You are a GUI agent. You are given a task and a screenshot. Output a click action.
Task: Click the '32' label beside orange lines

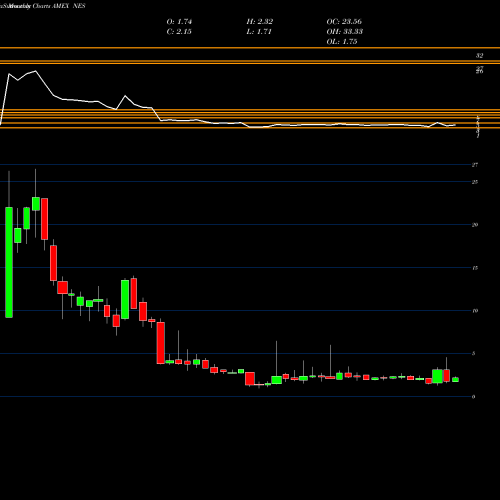pyautogui.click(x=479, y=56)
